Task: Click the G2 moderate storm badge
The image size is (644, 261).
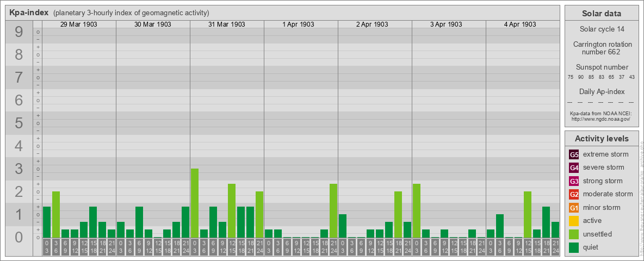Action: pyautogui.click(x=574, y=195)
